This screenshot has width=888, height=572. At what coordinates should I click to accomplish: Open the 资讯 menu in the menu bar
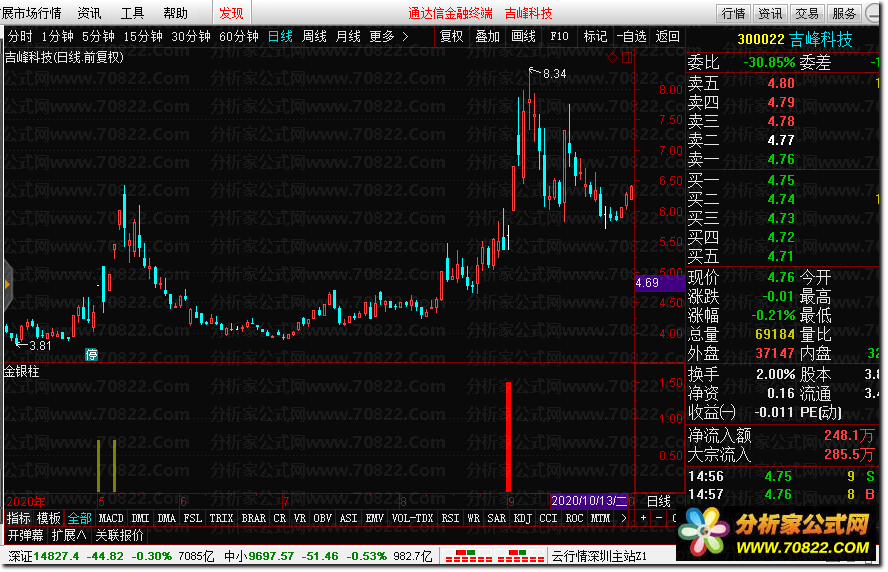pos(89,13)
